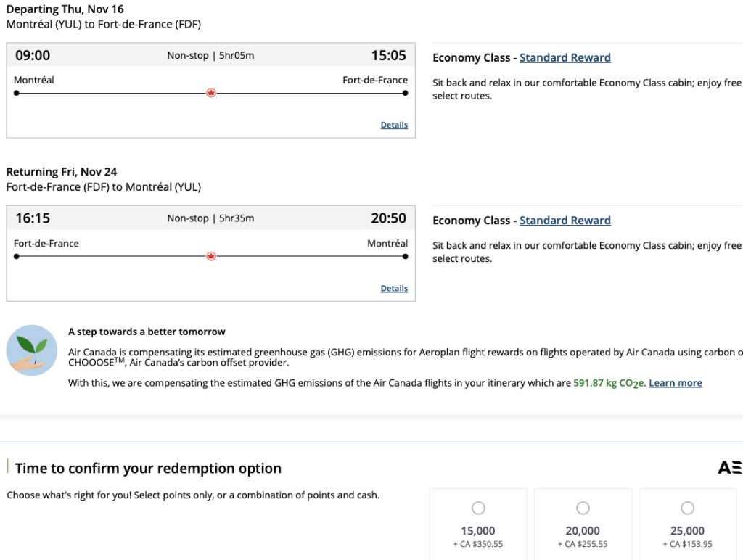Click the Fort-de-France origin dot on the 16:15 flight
The height and width of the screenshot is (560, 743).
tap(17, 256)
